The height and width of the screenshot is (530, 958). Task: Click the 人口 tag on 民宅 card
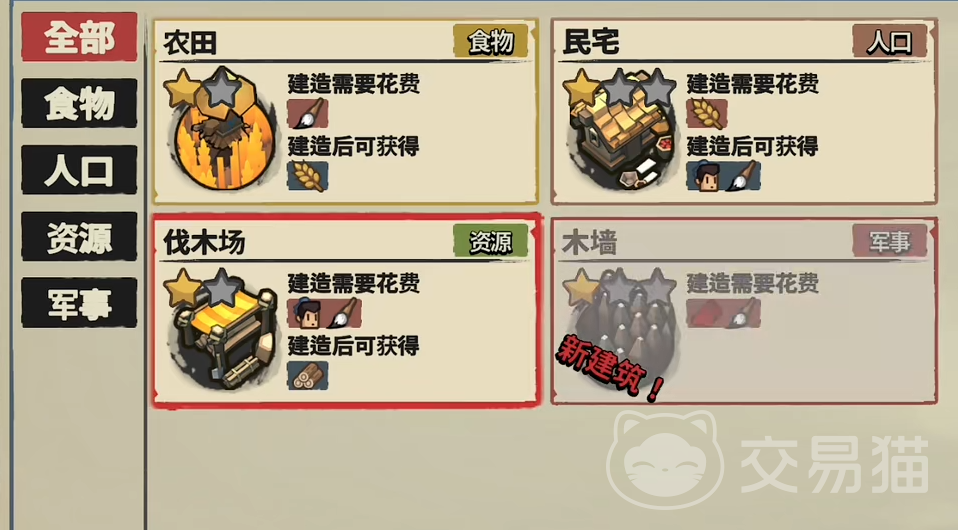(890, 42)
